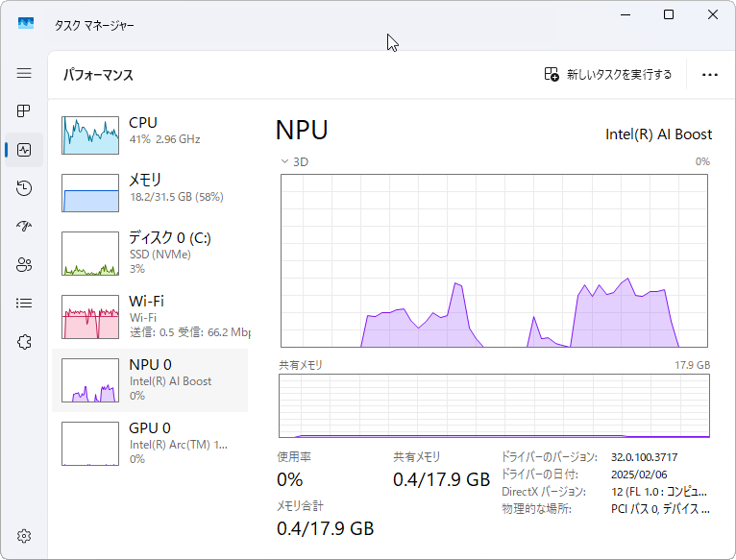Image resolution: width=736 pixels, height=560 pixels.
Task: Click the NPU 3D usage graph
Action: click(494, 260)
